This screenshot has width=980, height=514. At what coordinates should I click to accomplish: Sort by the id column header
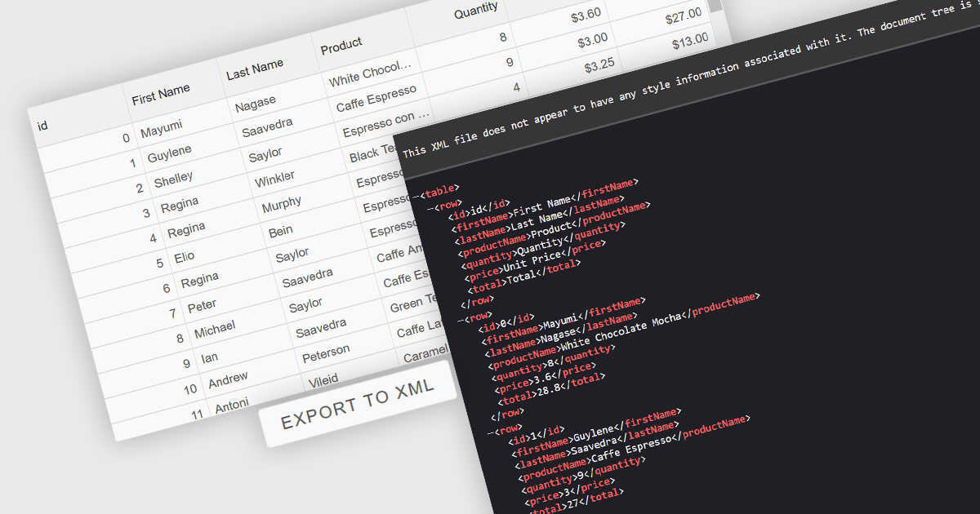click(42, 127)
